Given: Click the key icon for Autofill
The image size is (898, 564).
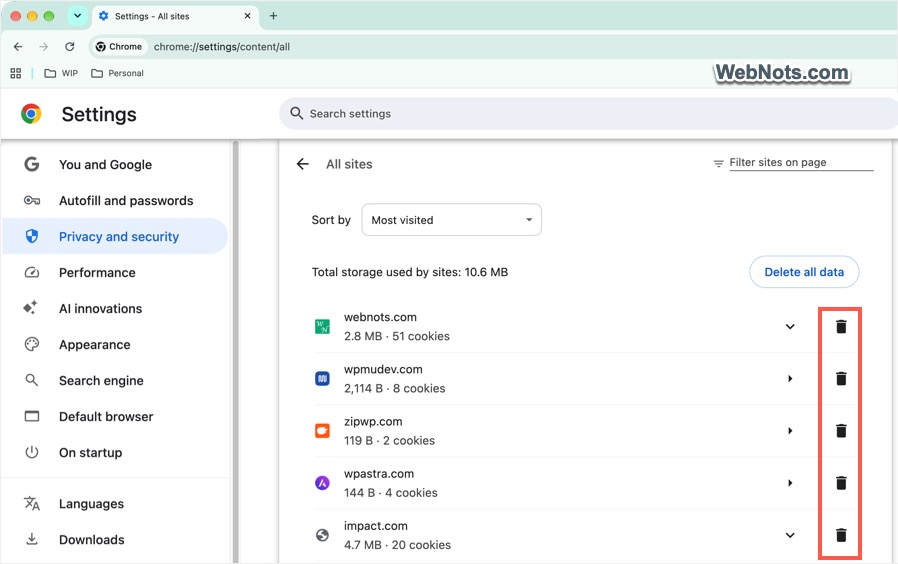Looking at the screenshot, I should pos(31,200).
